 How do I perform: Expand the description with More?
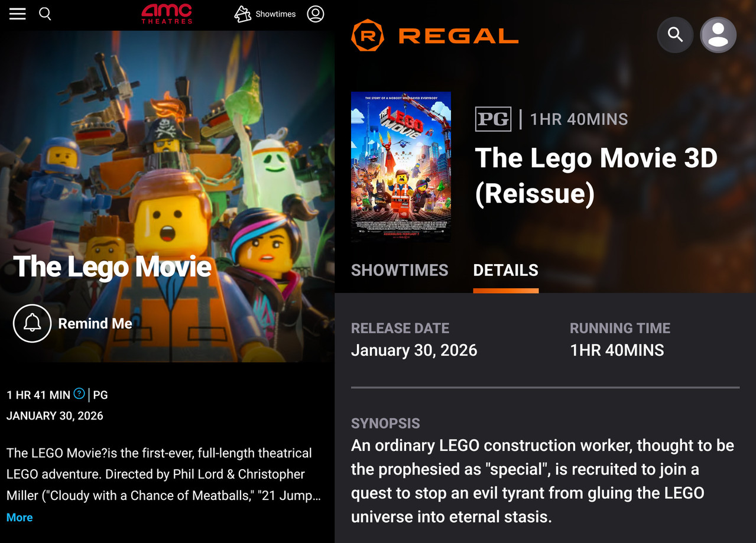20,518
